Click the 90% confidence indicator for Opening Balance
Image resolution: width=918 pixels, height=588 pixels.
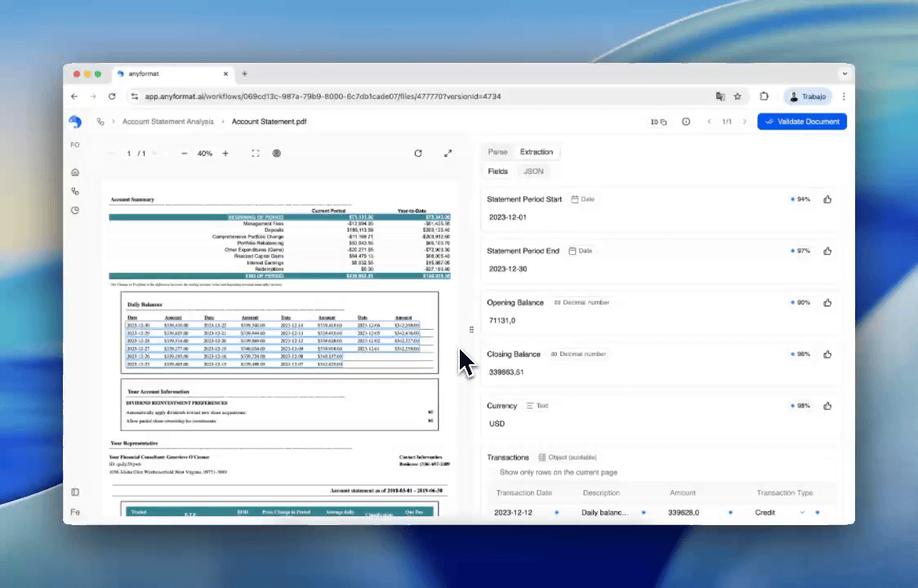800,303
